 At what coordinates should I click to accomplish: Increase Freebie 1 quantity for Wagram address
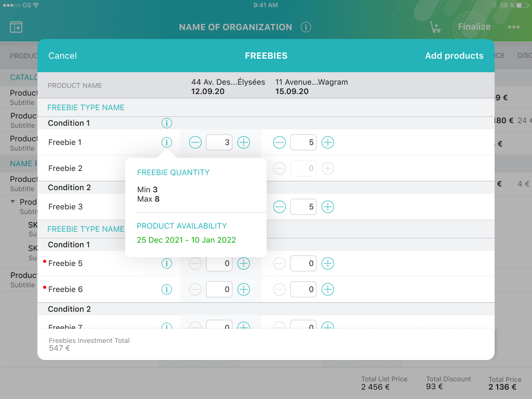coord(328,142)
